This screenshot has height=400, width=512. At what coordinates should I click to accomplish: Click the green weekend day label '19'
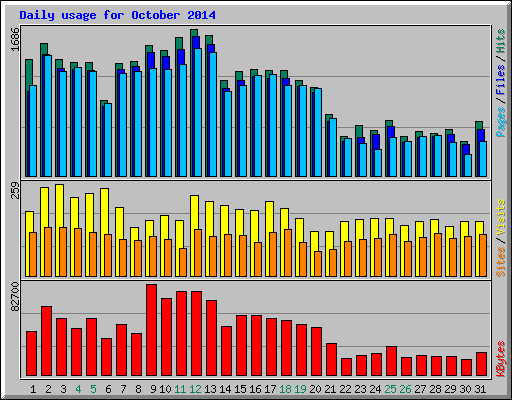tap(300, 389)
